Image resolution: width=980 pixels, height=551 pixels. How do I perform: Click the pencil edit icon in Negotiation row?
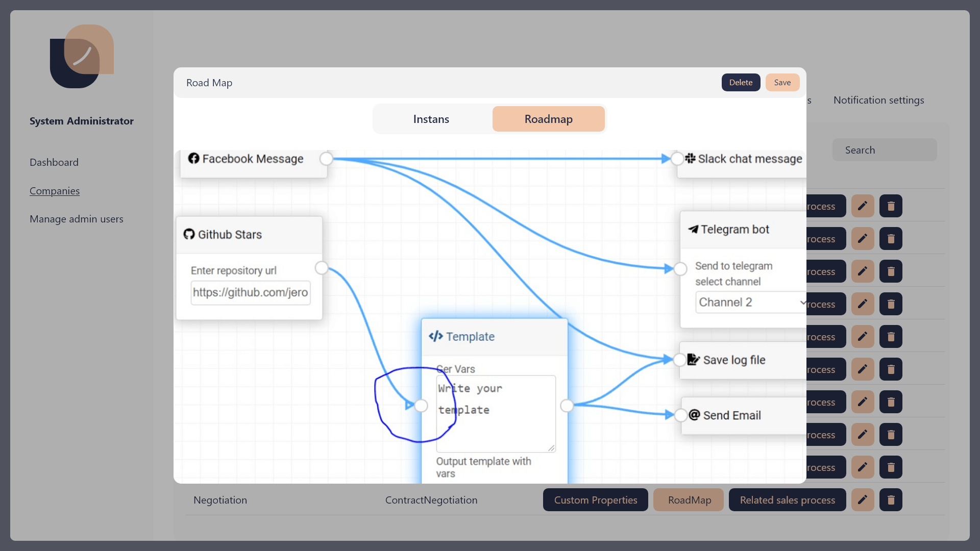coord(863,500)
